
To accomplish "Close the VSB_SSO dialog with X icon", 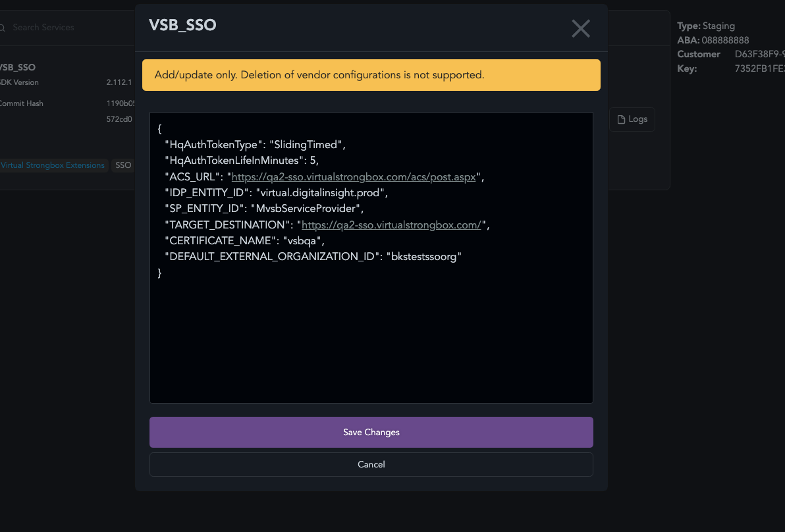I will pyautogui.click(x=581, y=28).
